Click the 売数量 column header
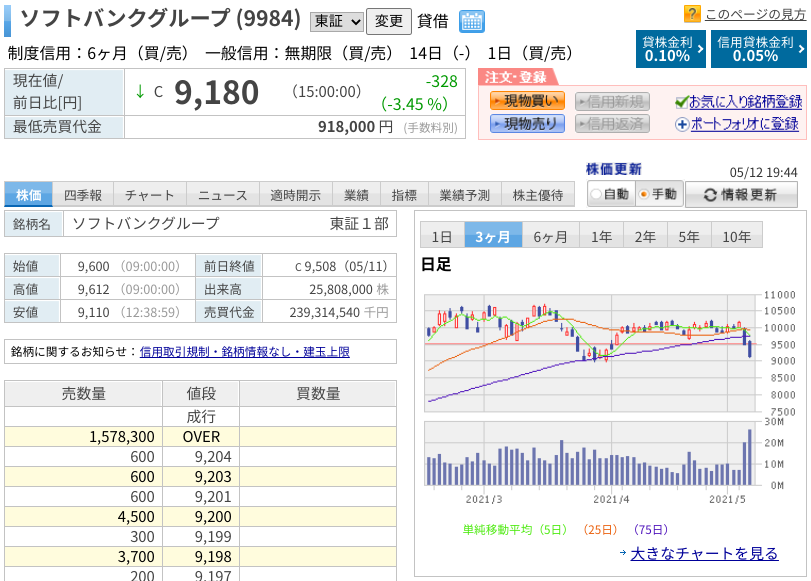 (x=84, y=394)
